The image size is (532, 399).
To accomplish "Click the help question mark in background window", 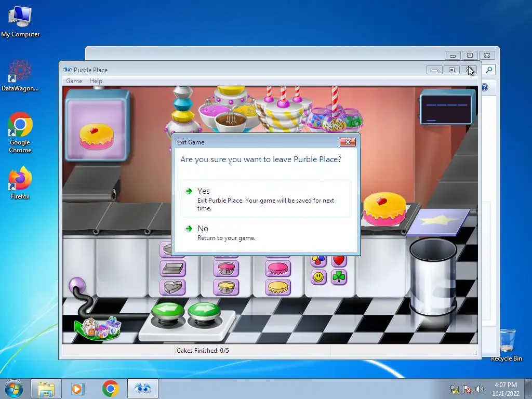I will coord(485,87).
